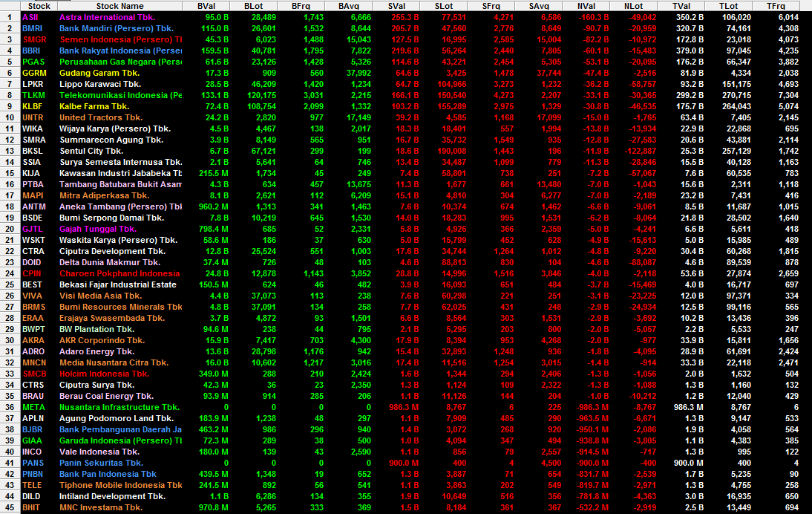Click stock name Ciputra Surya Tbk.
Image resolution: width=812 pixels, height=514 pixels.
point(96,385)
